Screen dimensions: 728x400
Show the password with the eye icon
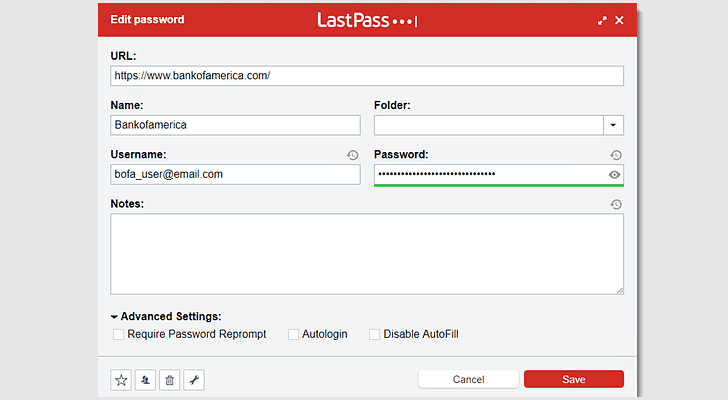tap(614, 174)
